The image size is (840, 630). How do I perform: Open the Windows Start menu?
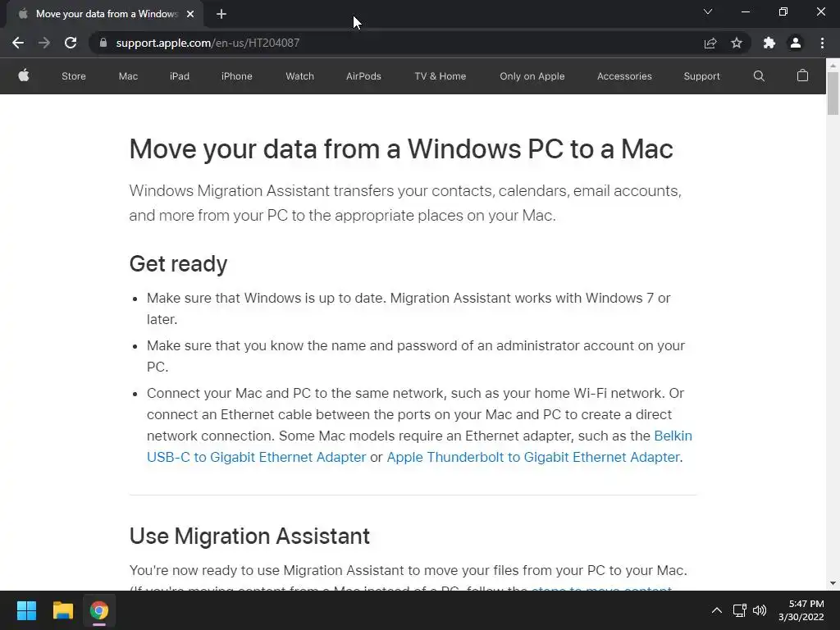[x=26, y=610]
